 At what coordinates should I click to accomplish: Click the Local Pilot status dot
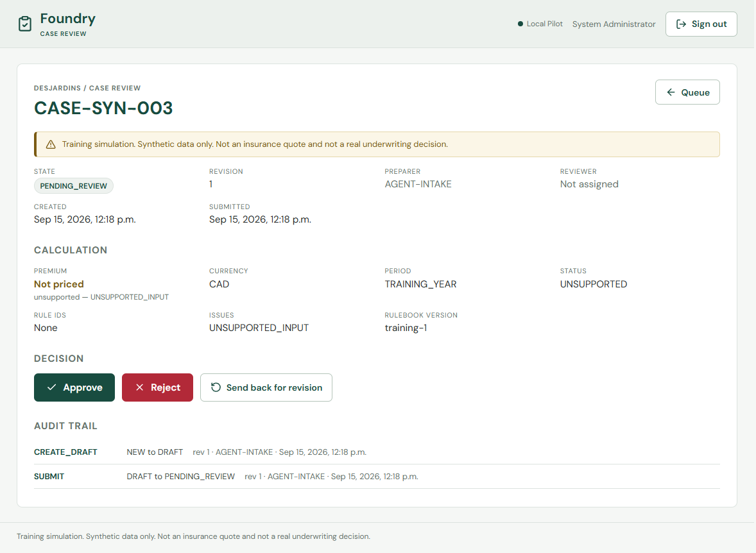(x=520, y=24)
